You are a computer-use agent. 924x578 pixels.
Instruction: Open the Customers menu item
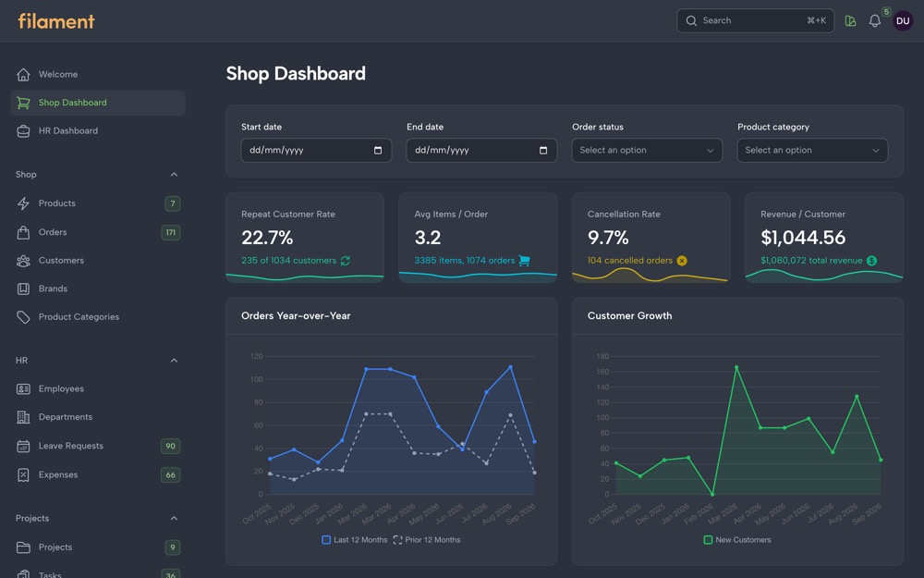[98, 261]
